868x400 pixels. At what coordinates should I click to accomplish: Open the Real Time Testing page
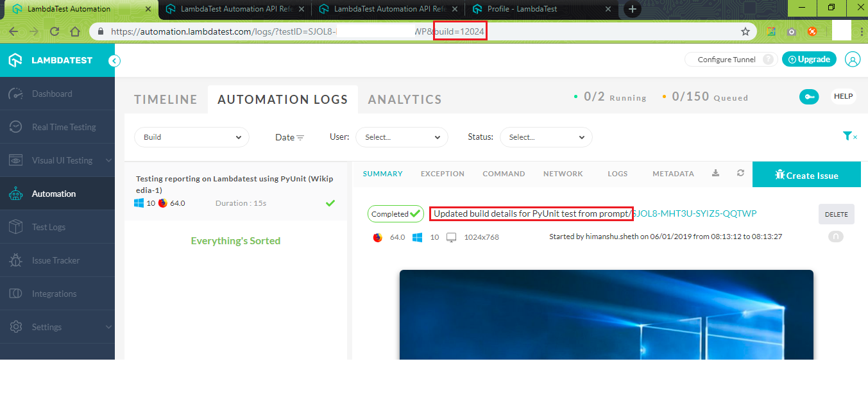tap(64, 127)
